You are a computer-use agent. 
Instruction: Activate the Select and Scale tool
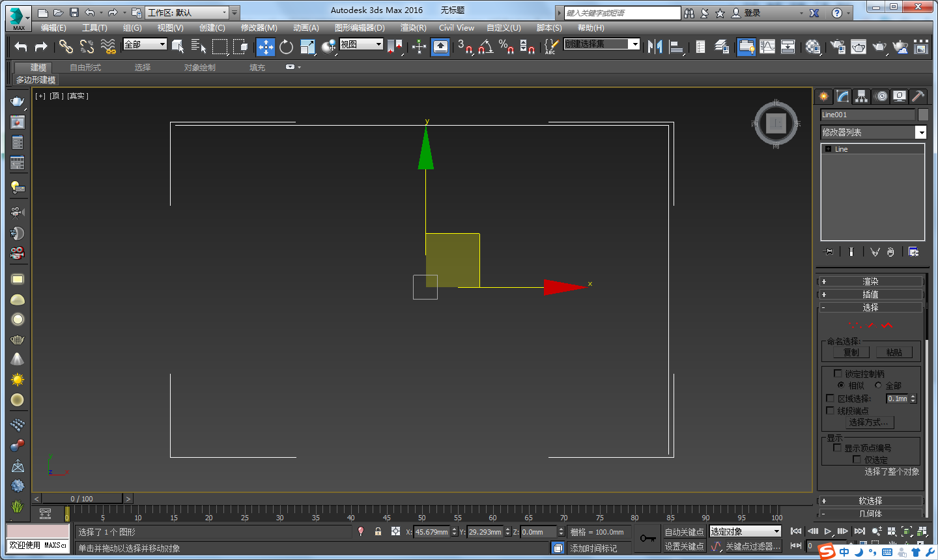click(307, 46)
